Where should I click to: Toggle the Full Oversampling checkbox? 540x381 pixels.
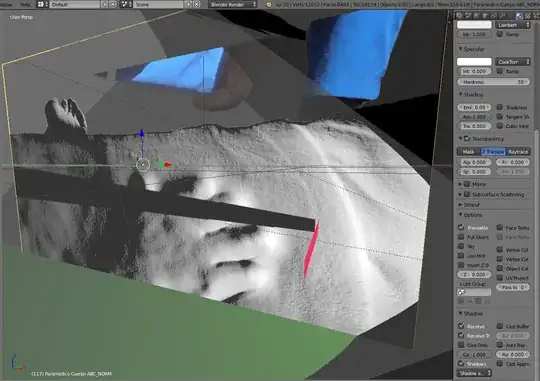[461, 237]
